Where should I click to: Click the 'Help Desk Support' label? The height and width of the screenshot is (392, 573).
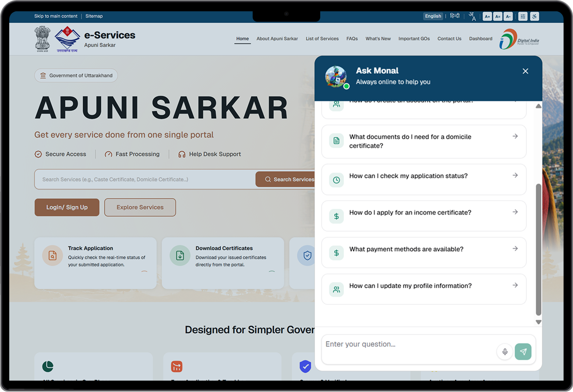(x=215, y=154)
